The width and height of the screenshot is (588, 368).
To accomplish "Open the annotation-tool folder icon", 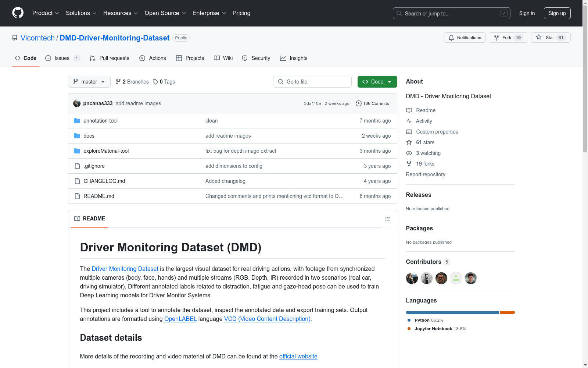I will pos(77,120).
